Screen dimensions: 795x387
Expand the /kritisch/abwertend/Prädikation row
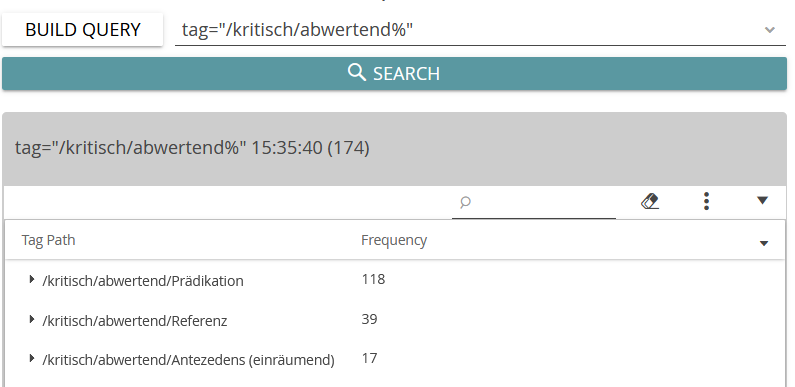(x=32, y=279)
